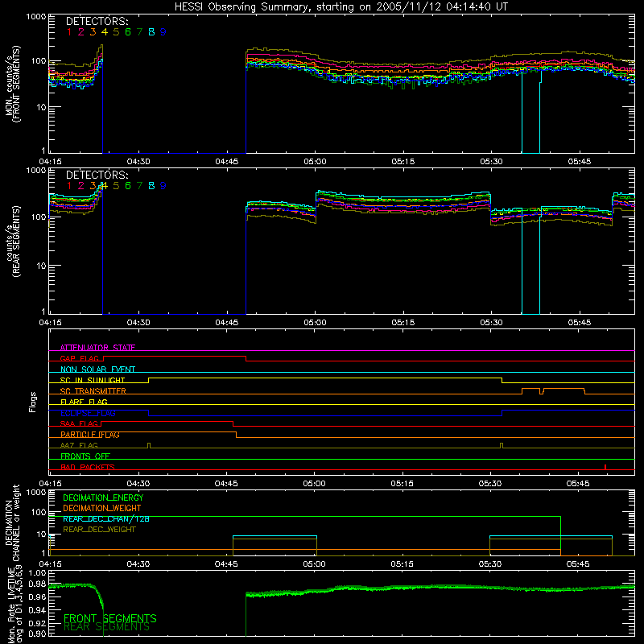Click the vertical Flags axis title
Image resolution: width=644 pixels, height=644 pixels.
pos(33,402)
